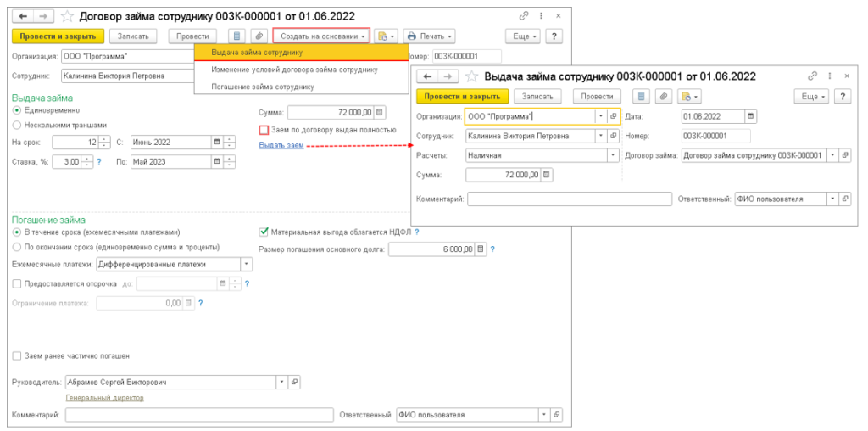Open the calculator for the 72 000,00 sum in the loan issuance window
Screen dimensions: 868x431
(x=546, y=175)
